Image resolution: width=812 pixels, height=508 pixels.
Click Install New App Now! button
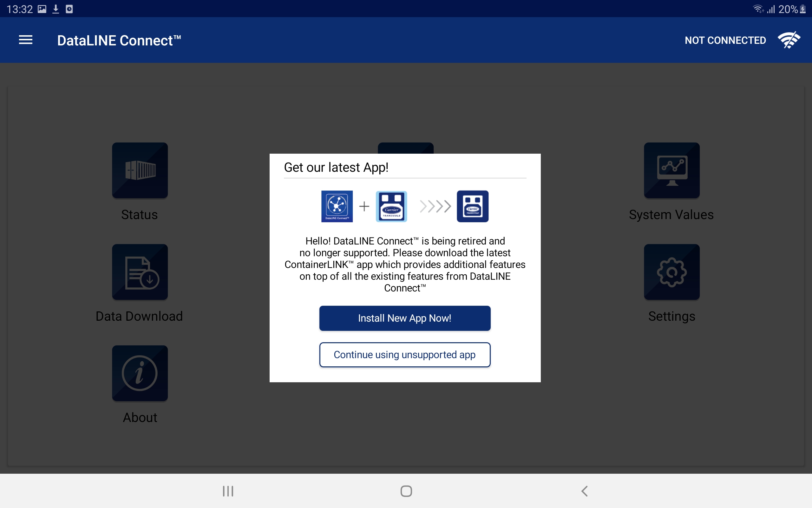pos(405,318)
